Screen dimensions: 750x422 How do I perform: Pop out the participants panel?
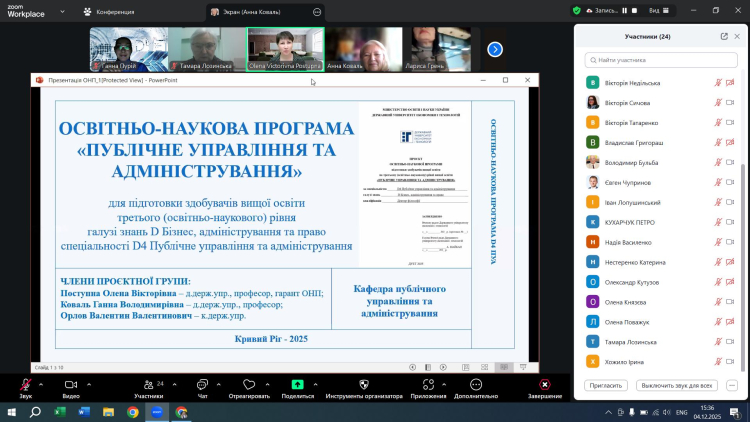[724, 36]
